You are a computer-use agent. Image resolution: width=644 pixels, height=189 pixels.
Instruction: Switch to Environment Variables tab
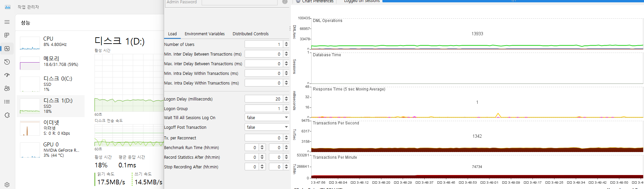204,34
